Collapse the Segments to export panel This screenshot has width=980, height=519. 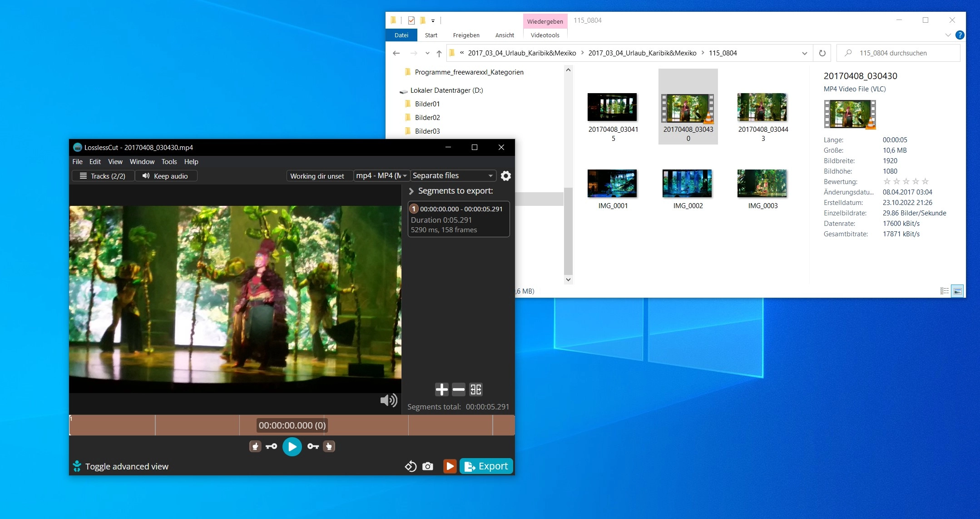tap(411, 191)
